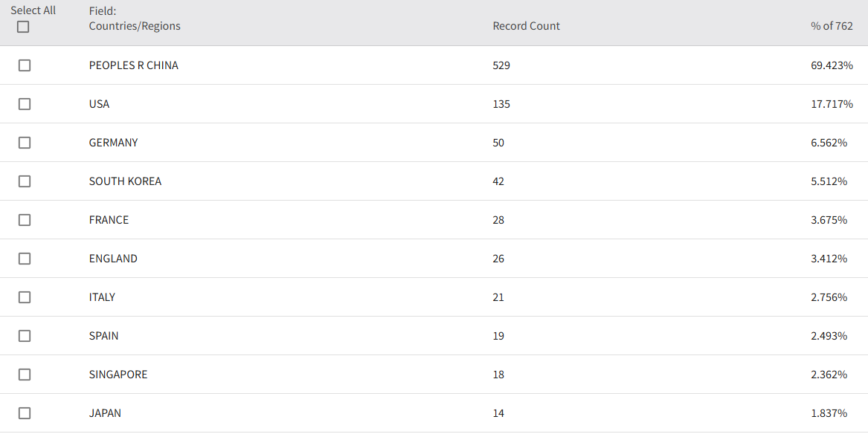Toggle the FRANCE checkbox

(25, 220)
